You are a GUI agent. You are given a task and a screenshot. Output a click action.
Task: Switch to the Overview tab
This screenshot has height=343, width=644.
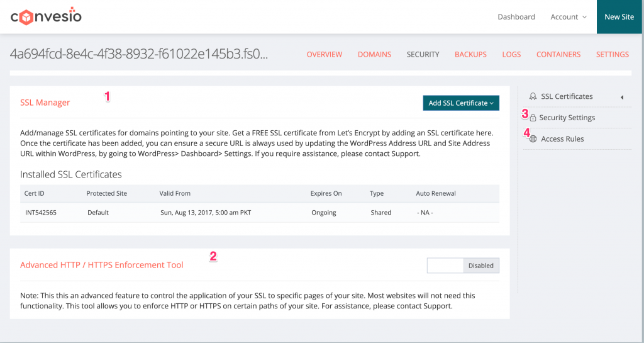pyautogui.click(x=324, y=54)
